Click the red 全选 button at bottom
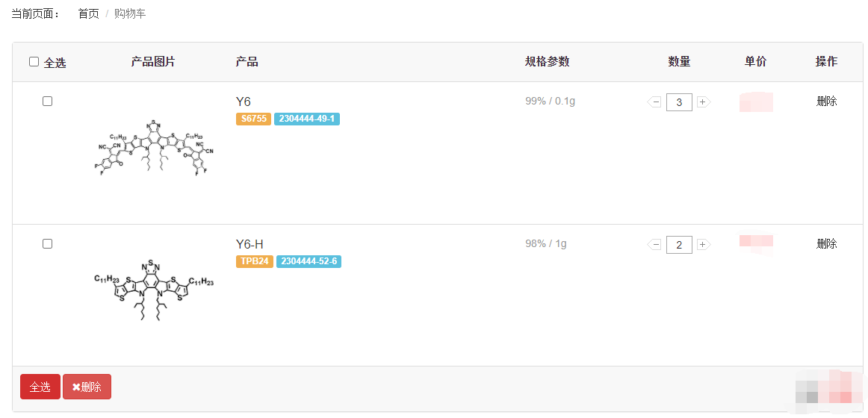This screenshot has height=418, width=868. [x=40, y=387]
